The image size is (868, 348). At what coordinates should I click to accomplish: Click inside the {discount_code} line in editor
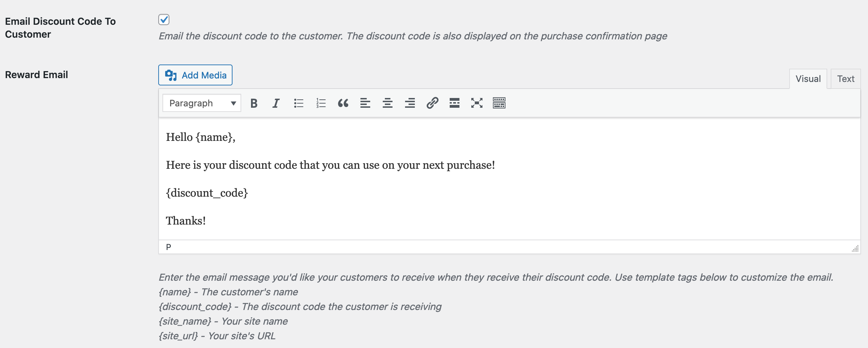click(207, 193)
